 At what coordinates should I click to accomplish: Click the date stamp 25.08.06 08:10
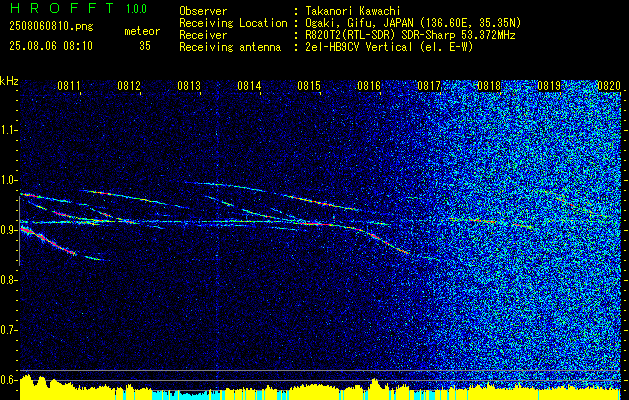tap(51, 46)
